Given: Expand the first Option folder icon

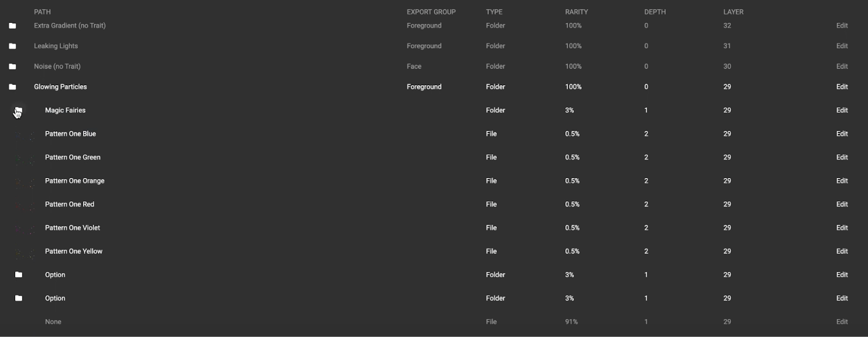Looking at the screenshot, I should tap(18, 275).
